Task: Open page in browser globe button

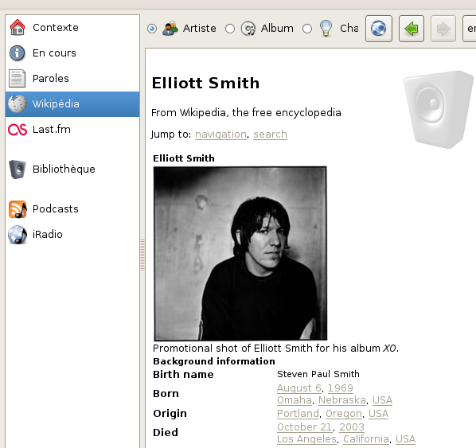Action: 379,29
